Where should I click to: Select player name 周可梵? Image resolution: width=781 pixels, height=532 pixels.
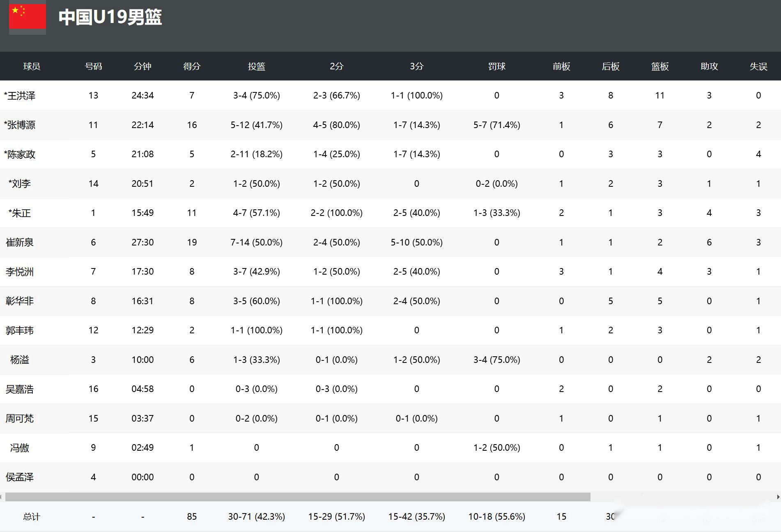click(20, 418)
